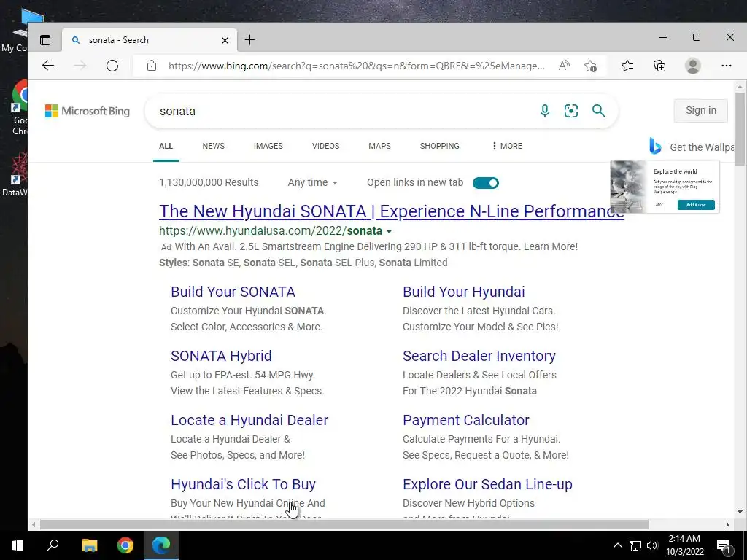Open the MORE search categories menu
The width and height of the screenshot is (747, 560).
[508, 146]
